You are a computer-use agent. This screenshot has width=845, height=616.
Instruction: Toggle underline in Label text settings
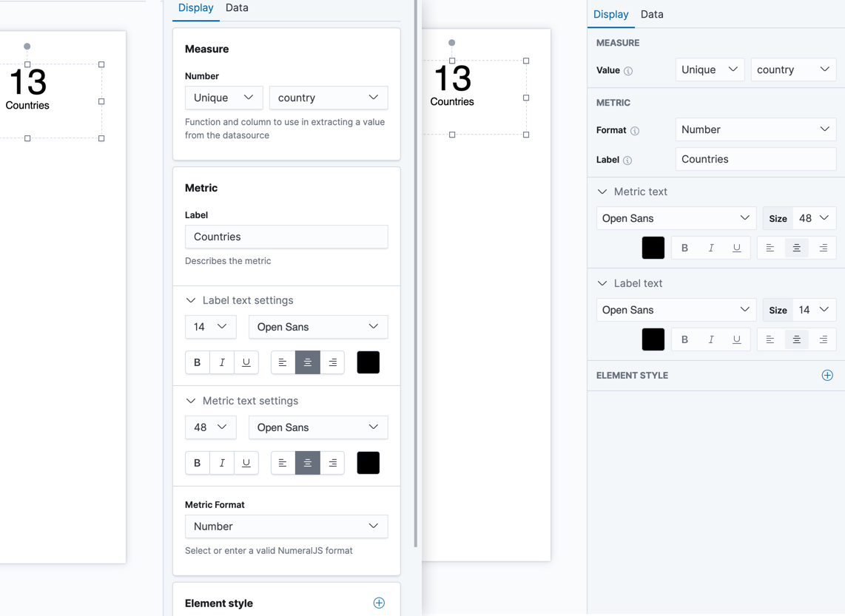(x=246, y=362)
